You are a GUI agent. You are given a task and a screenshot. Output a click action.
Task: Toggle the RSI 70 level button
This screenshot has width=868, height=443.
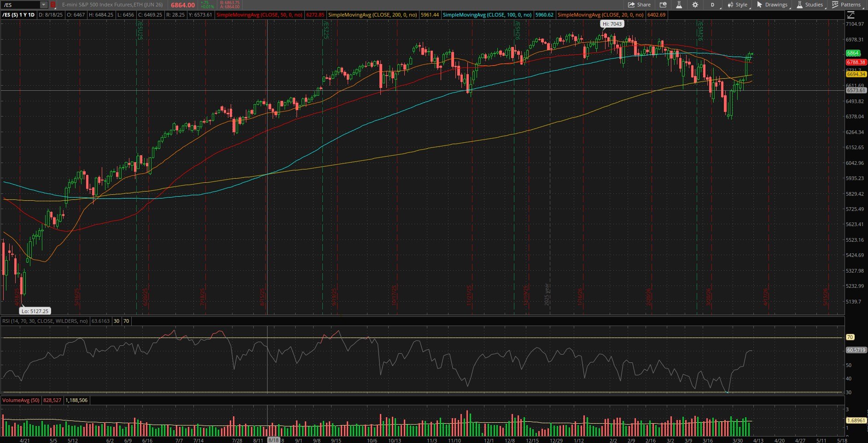[125, 321]
